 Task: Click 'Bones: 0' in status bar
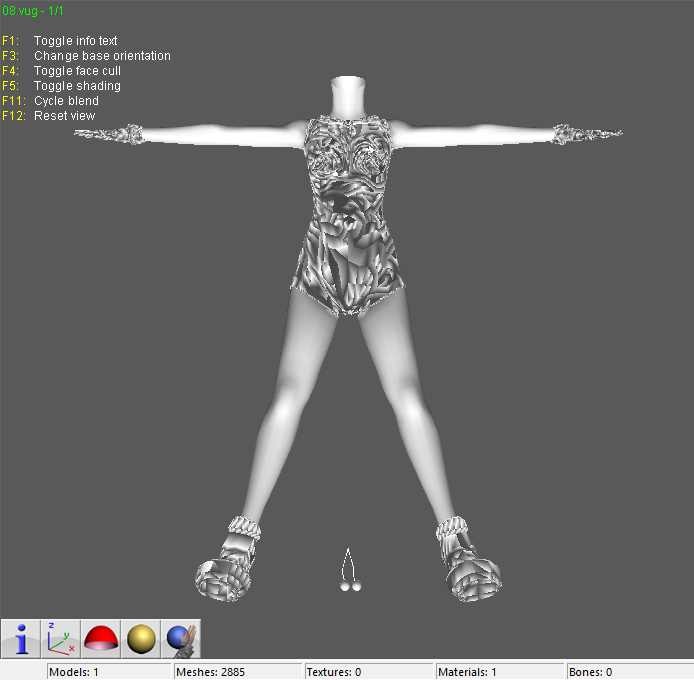tap(630, 672)
